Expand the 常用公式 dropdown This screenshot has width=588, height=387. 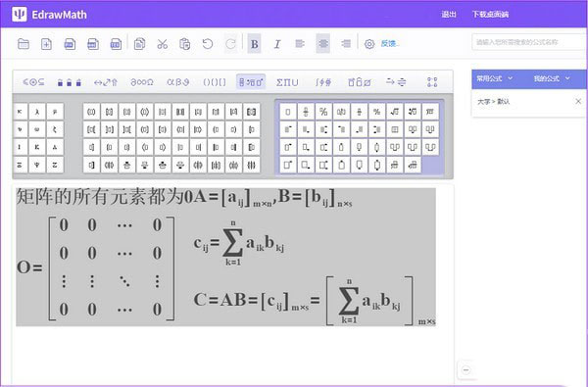pos(494,78)
